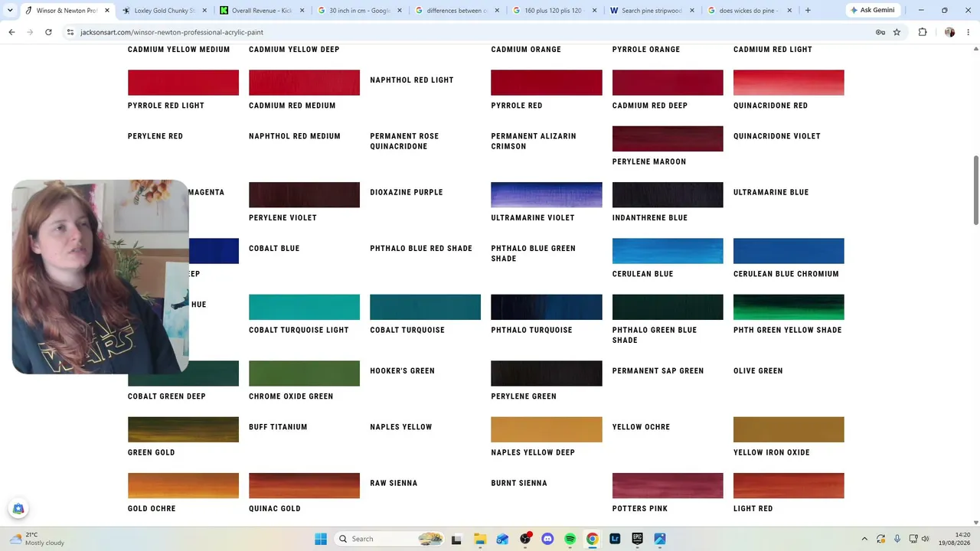Select the Chrome Oxide Green swatch
The height and width of the screenshot is (551, 980).
304,373
